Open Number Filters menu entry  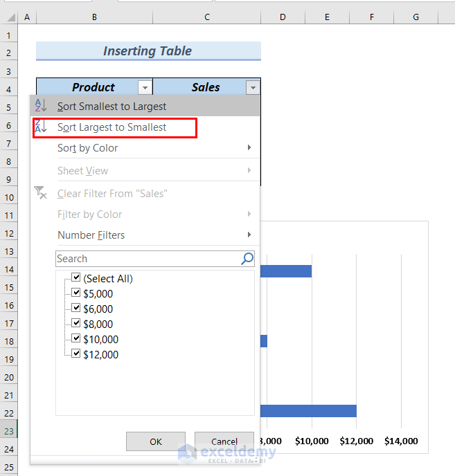pyautogui.click(x=145, y=235)
